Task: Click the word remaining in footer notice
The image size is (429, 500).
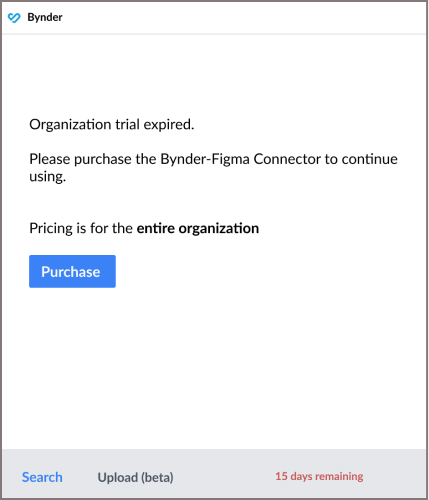Action: (x=339, y=477)
